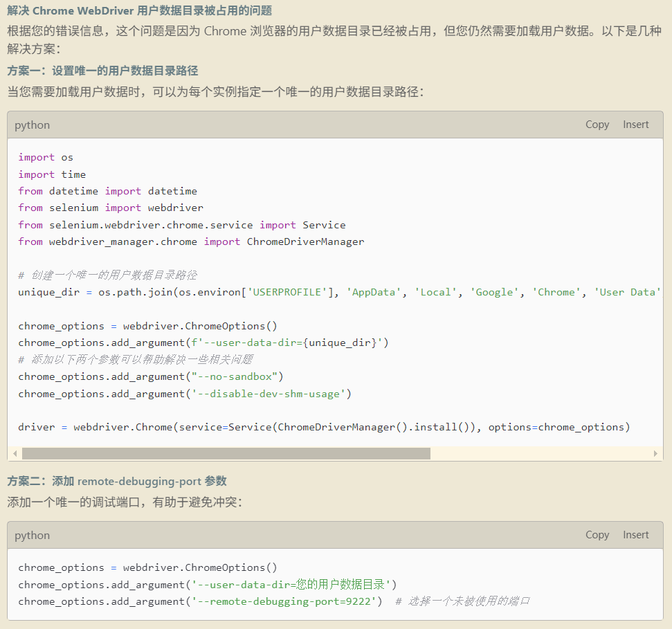Click the horizontal scrollbar's right arrow
This screenshot has width=672, height=629.
[x=656, y=453]
